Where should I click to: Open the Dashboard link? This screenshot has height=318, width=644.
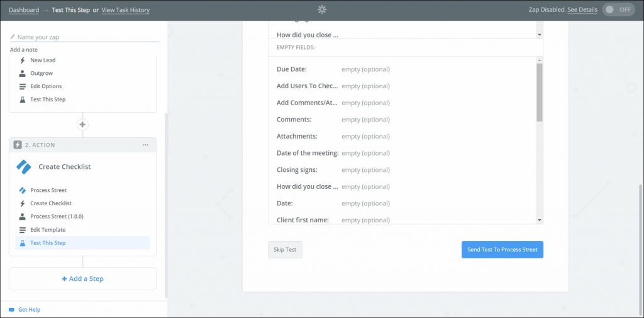pyautogui.click(x=24, y=10)
